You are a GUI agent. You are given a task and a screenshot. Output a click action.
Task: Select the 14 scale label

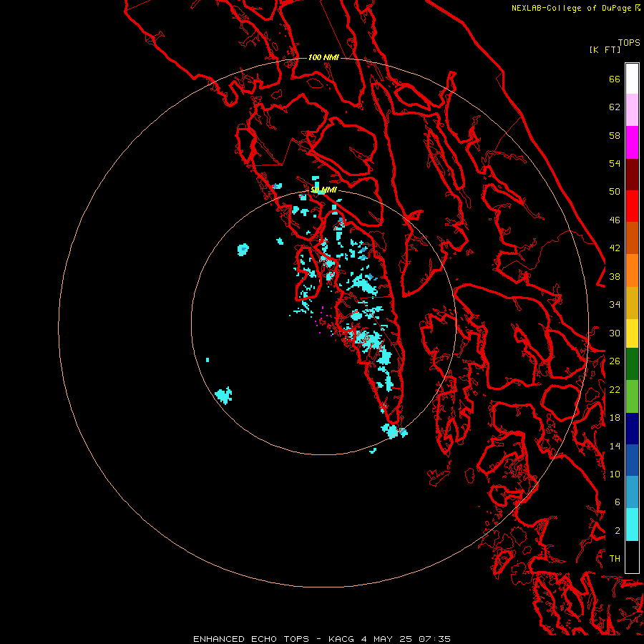pyautogui.click(x=615, y=446)
